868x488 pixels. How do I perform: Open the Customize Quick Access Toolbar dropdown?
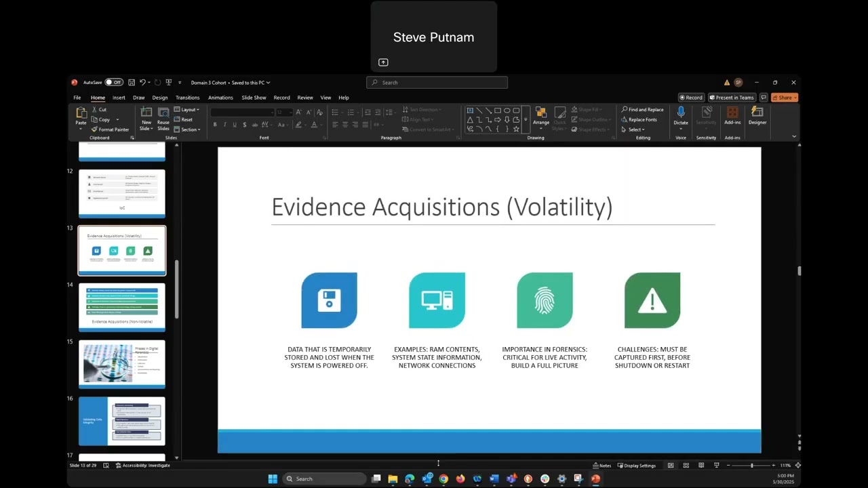180,83
